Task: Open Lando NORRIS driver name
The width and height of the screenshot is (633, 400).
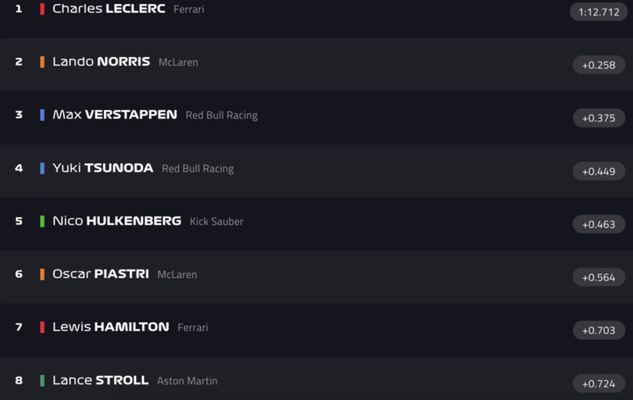Action: (101, 61)
